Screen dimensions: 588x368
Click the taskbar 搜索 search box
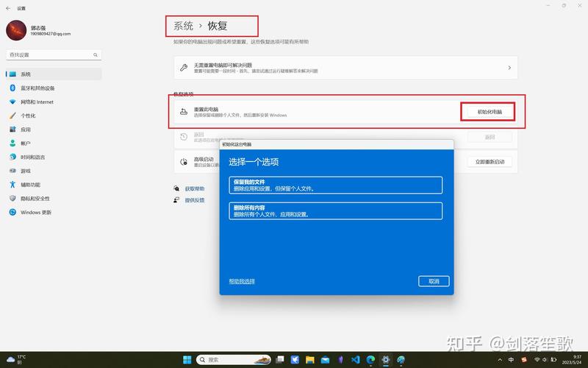[233, 360]
